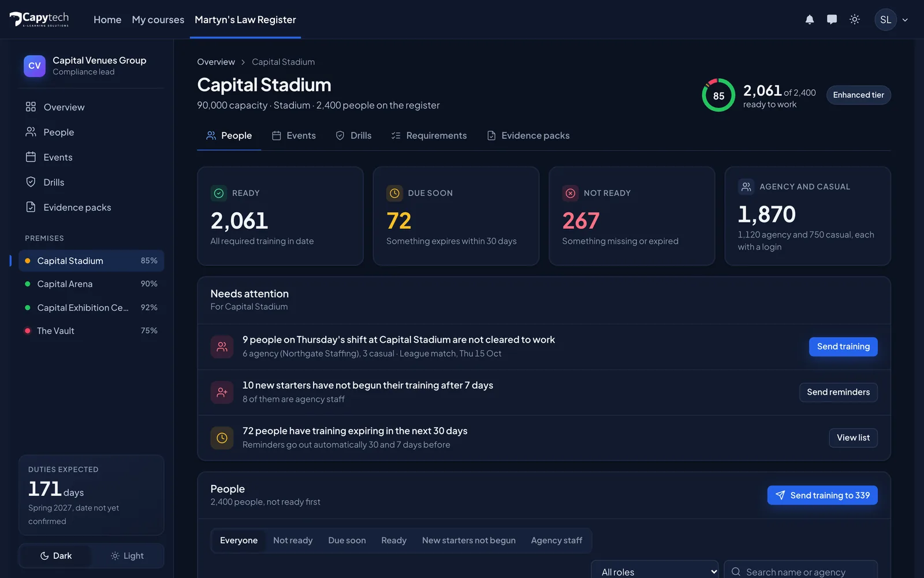Click the sun theme icon in header
Screen dimensions: 924x578
tap(855, 20)
